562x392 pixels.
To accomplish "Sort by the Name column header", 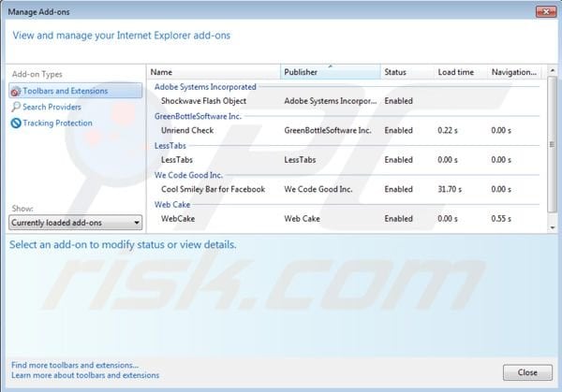I will 214,72.
